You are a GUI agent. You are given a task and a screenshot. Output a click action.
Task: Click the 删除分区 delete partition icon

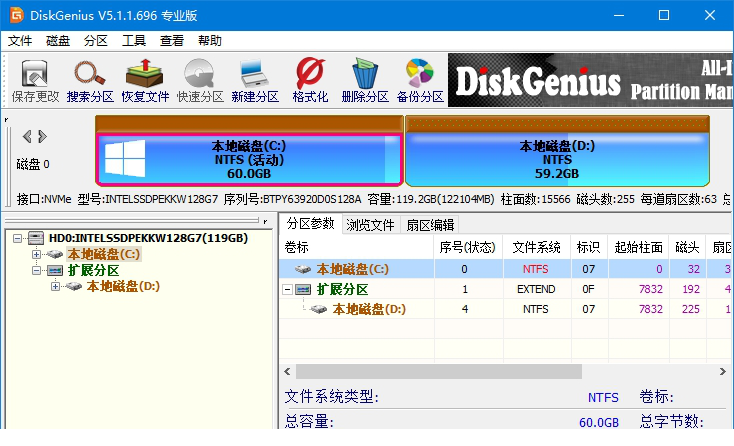point(365,80)
